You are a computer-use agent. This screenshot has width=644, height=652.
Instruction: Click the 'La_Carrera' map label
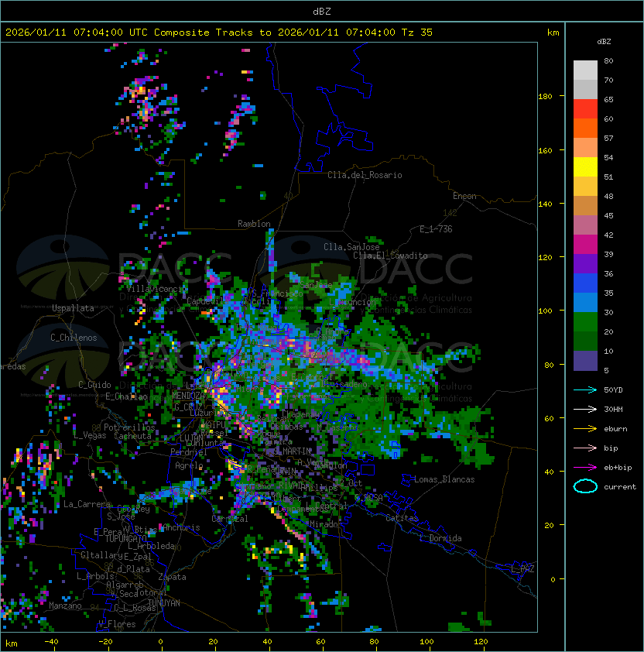[87, 504]
